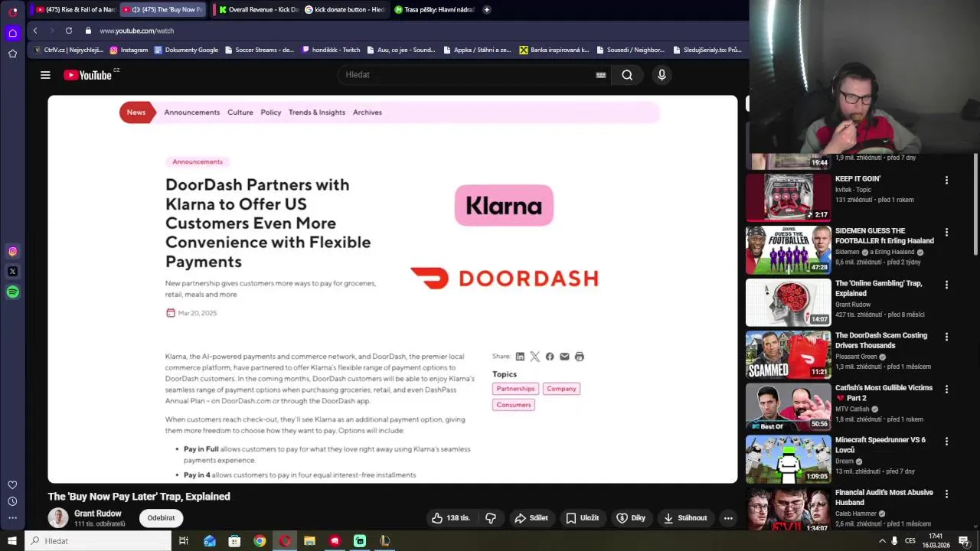The image size is (980, 551).
Task: Open options for DoorDash Scam video
Action: (x=946, y=337)
